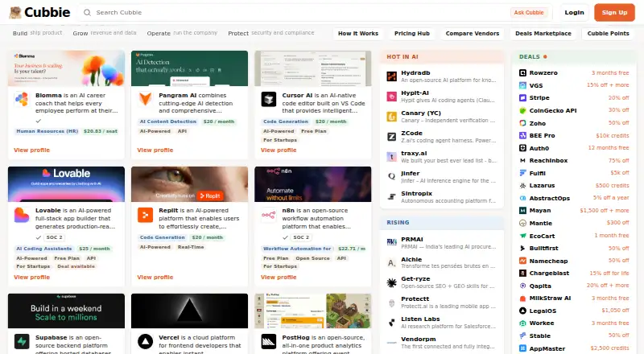Click the AI Content Detection tag
The image size is (644, 354).
[x=168, y=121]
